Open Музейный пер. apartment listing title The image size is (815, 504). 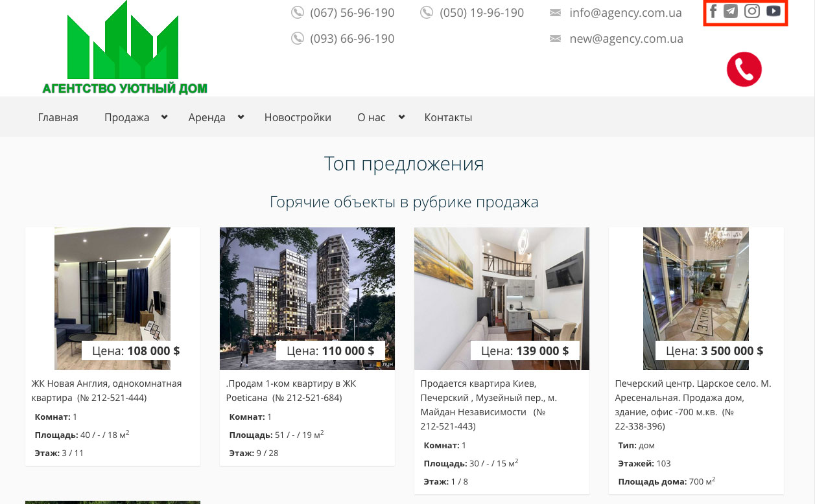[489, 405]
